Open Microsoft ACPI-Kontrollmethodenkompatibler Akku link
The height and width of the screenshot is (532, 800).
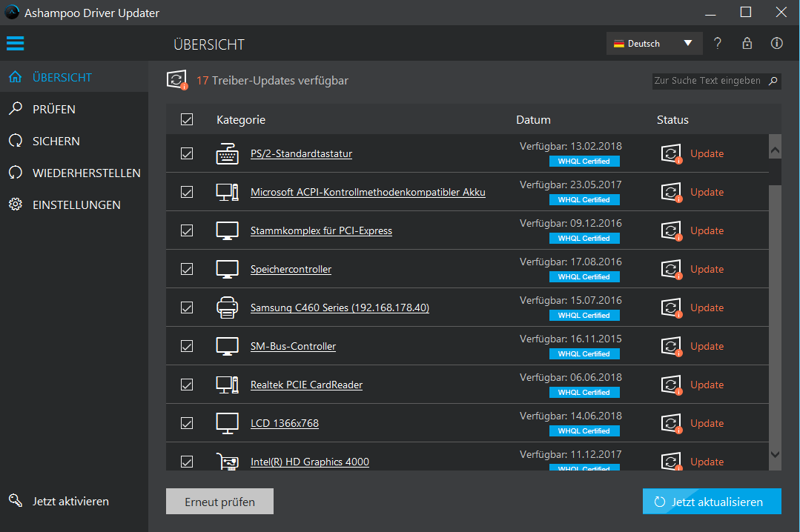tap(368, 193)
